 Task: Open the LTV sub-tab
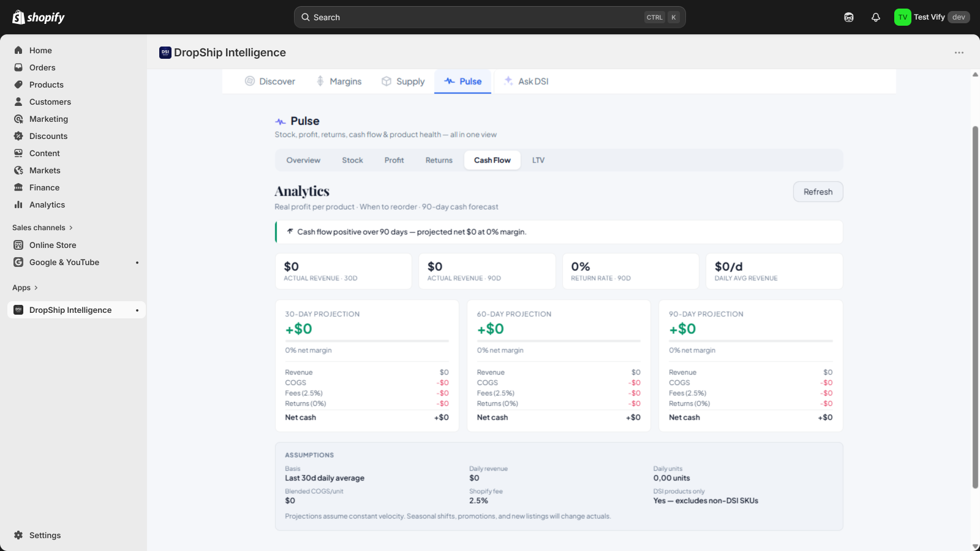click(538, 160)
